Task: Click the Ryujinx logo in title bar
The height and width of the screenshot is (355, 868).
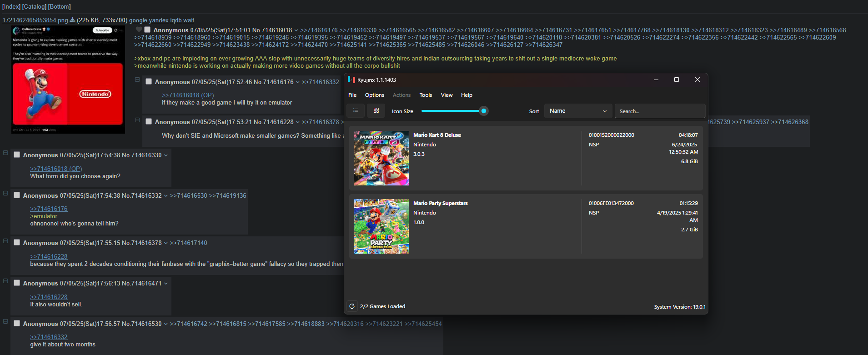Action: (351, 80)
